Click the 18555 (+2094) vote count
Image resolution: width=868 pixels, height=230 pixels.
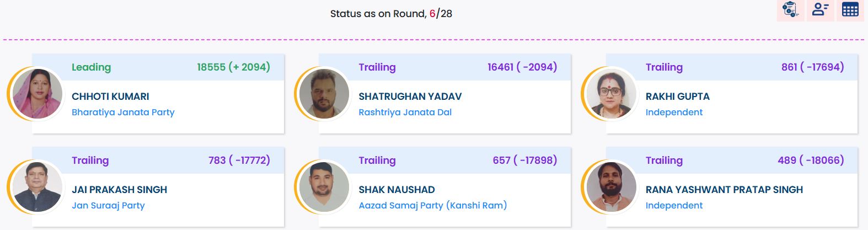point(233,67)
